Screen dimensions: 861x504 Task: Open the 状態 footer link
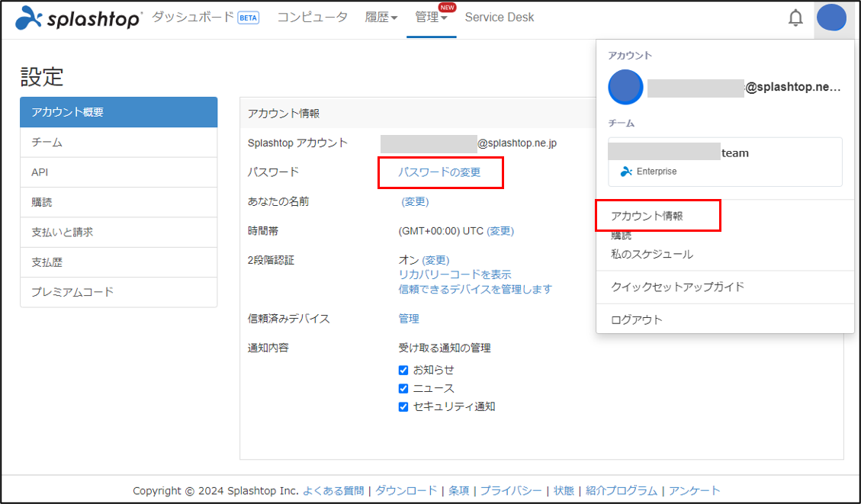pyautogui.click(x=564, y=491)
